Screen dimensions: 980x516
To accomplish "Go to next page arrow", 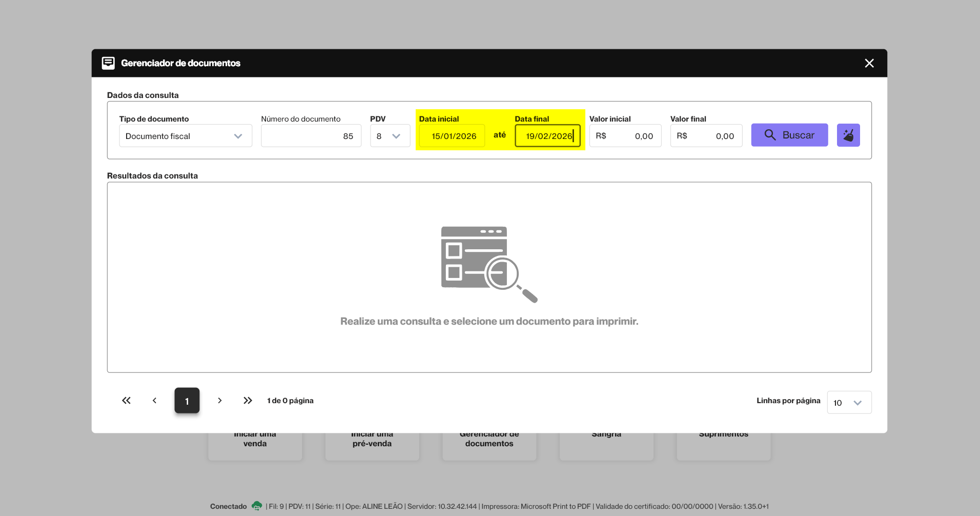I will tap(220, 401).
